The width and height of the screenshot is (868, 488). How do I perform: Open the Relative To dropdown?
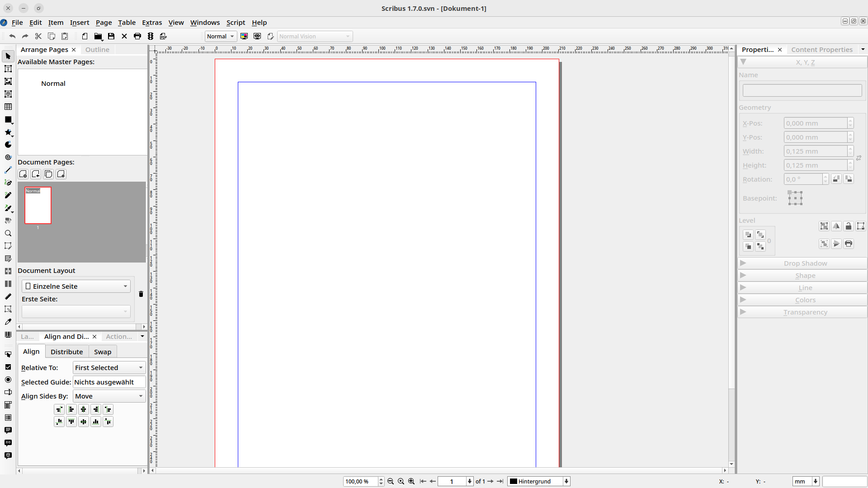(109, 367)
